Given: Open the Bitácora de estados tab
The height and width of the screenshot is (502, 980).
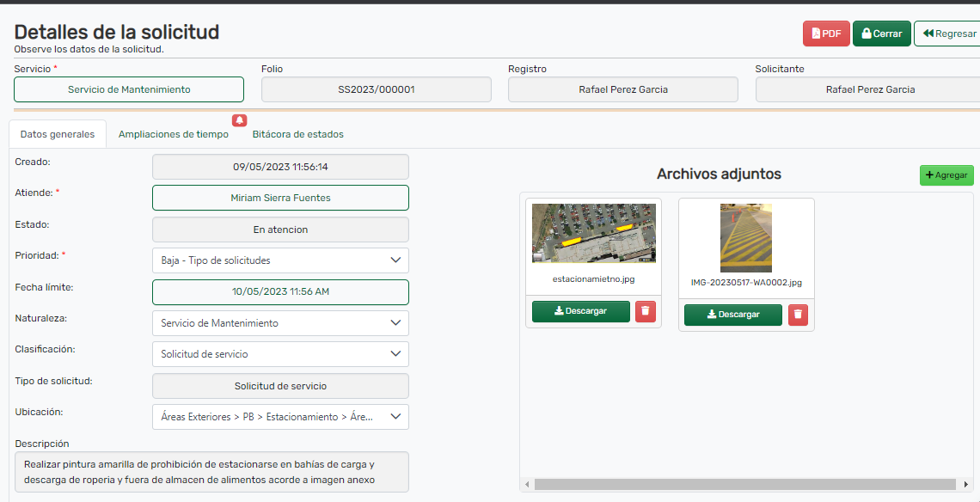Looking at the screenshot, I should click(x=297, y=134).
